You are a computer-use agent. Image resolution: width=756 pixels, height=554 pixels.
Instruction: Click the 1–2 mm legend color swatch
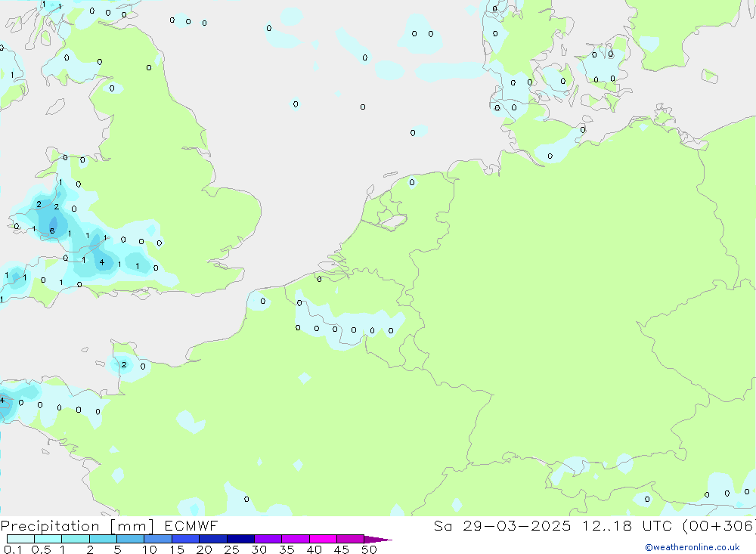pos(76,539)
